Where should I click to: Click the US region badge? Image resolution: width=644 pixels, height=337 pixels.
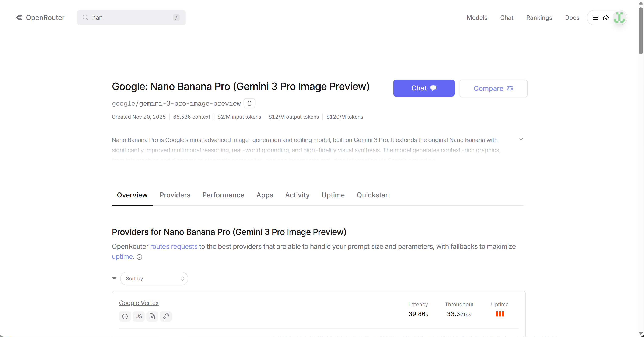139,316
